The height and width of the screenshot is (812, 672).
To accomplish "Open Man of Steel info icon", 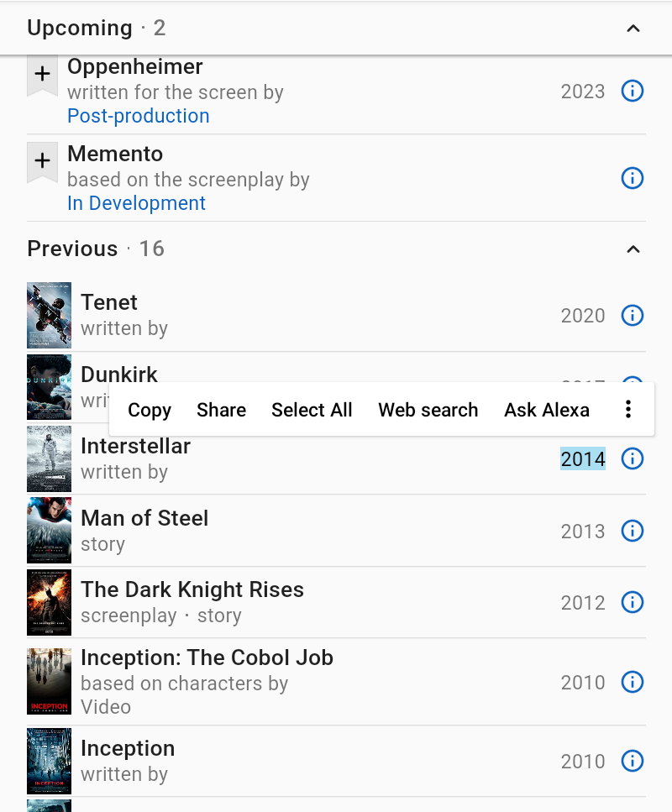I will click(x=632, y=531).
